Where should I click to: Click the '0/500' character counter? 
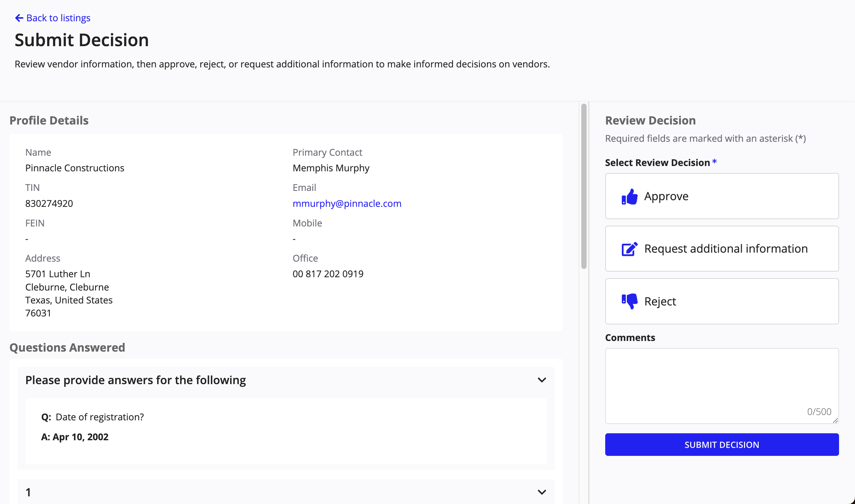click(x=819, y=412)
